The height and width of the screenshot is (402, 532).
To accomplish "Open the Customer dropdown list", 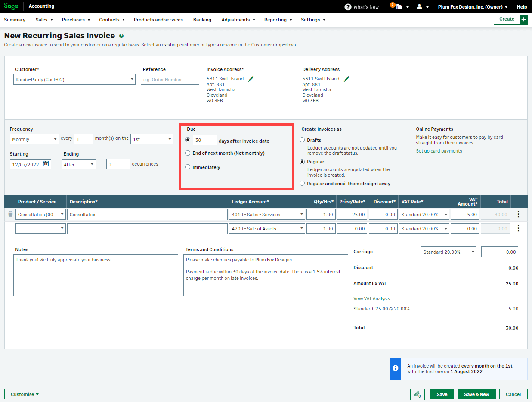I will [x=74, y=80].
